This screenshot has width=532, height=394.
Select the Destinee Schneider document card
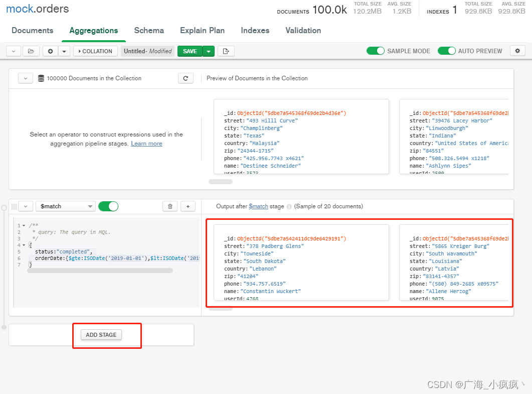tap(301, 137)
